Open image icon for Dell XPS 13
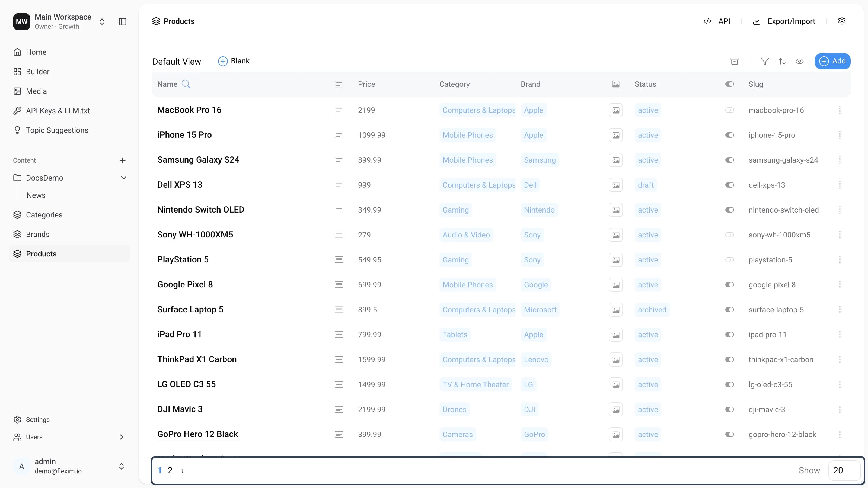Screen dimensions: 868x488 pyautogui.click(x=616, y=185)
